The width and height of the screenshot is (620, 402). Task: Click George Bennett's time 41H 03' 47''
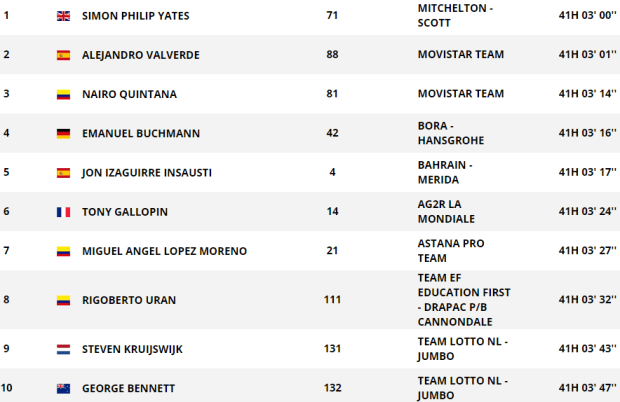tap(573, 386)
